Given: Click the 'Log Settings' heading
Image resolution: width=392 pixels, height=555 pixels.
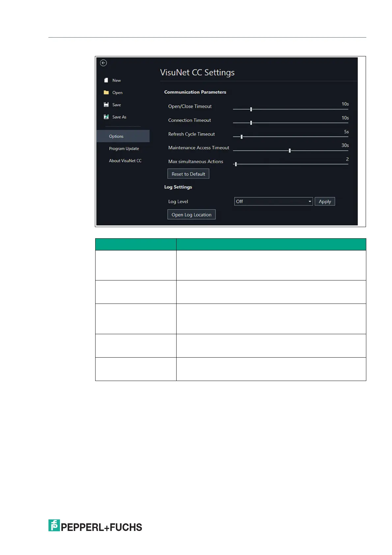Looking at the screenshot, I should 178,187.
